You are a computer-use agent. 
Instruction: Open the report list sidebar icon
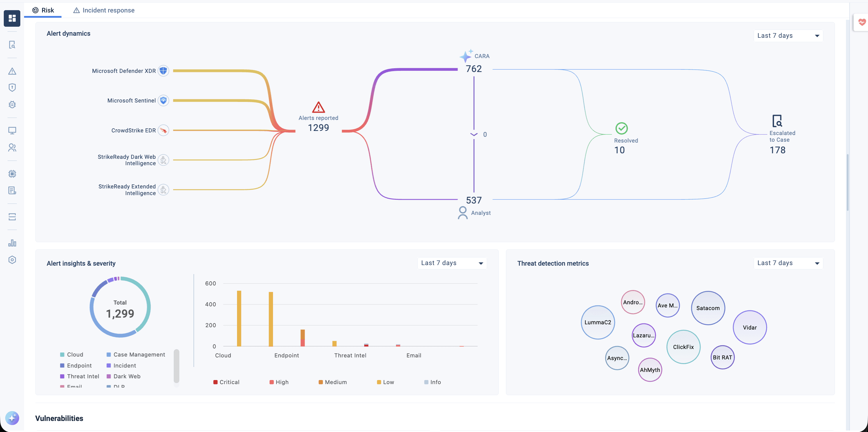[12, 190]
